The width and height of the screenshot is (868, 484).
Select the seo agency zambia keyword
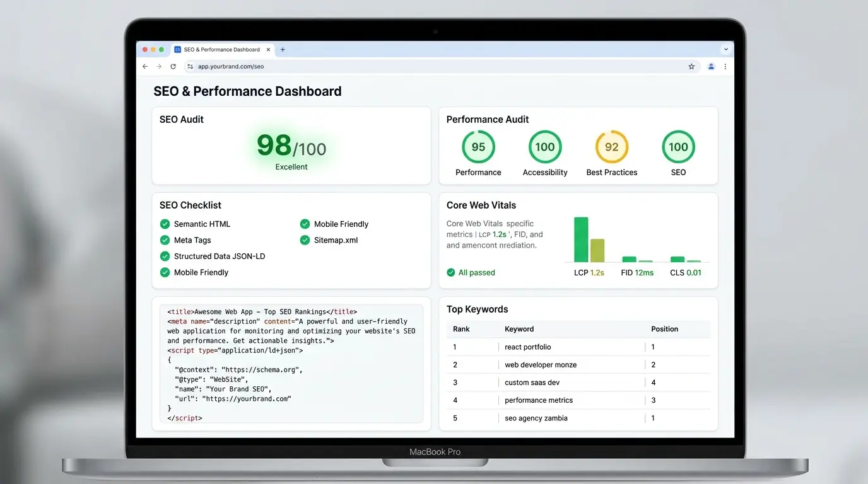(536, 418)
